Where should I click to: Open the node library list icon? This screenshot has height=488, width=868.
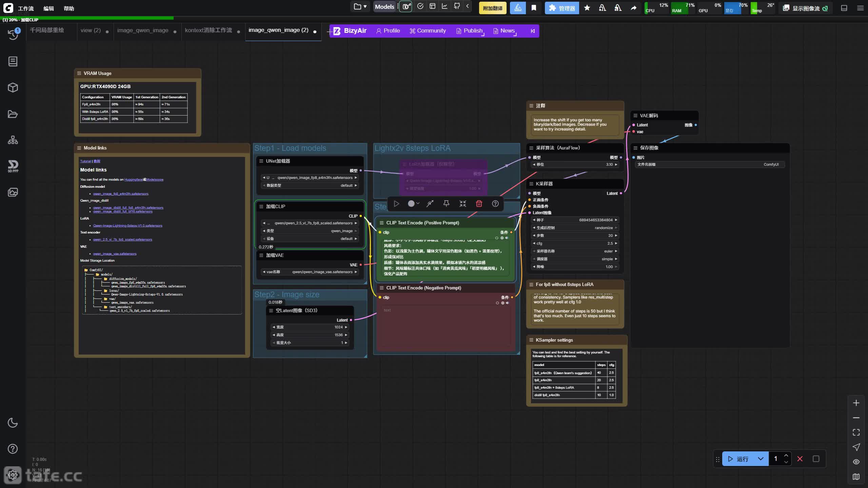(x=13, y=61)
